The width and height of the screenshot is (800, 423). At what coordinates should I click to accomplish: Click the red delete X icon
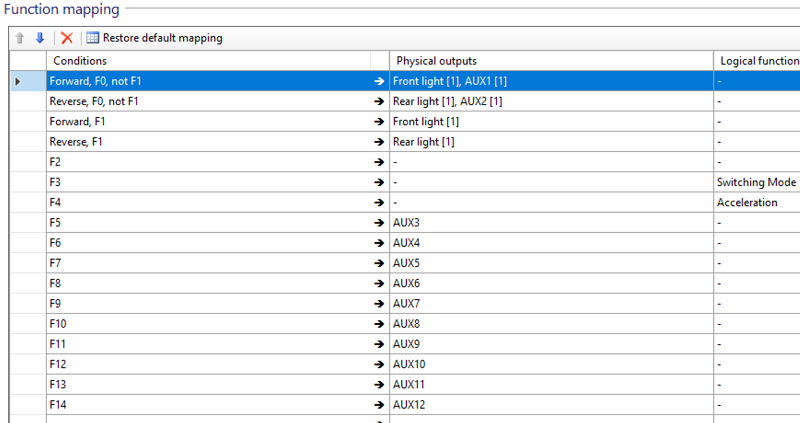tap(67, 38)
